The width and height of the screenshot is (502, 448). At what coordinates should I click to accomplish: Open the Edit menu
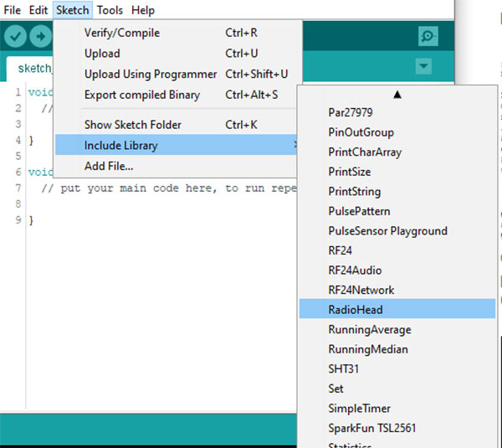[x=38, y=10]
